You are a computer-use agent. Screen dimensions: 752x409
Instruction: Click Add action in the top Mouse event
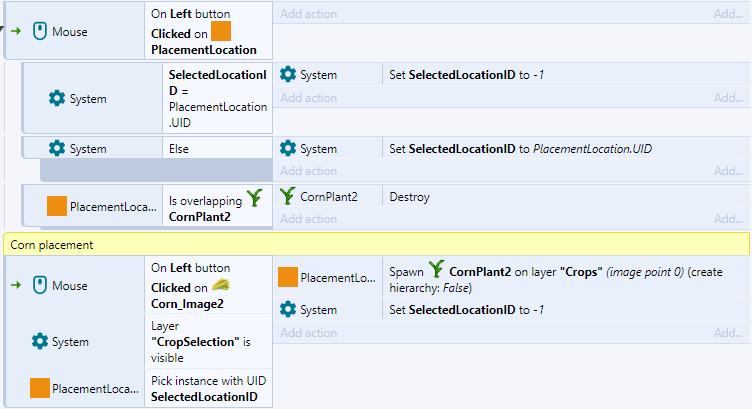pyautogui.click(x=309, y=14)
